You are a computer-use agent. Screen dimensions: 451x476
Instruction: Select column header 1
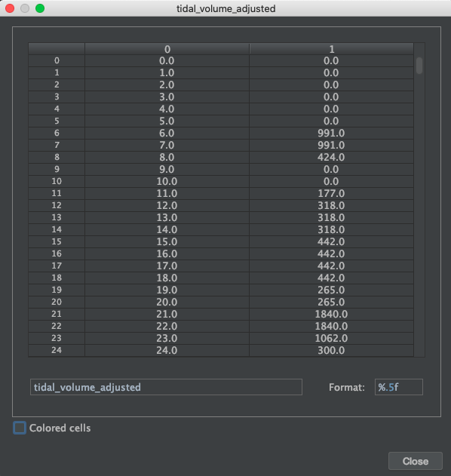331,49
